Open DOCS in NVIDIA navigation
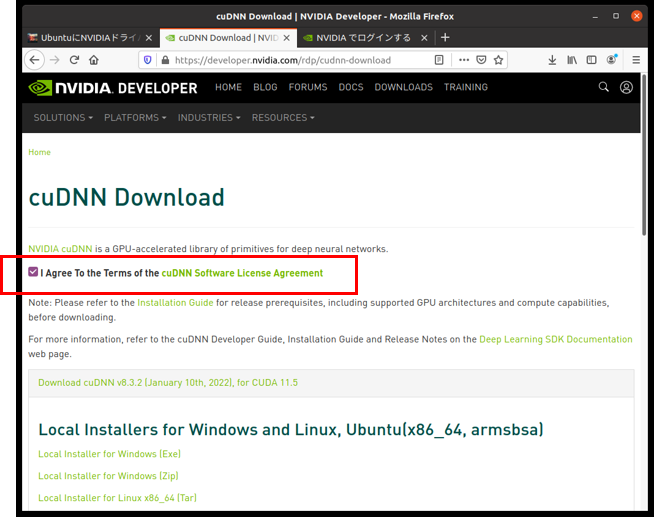The width and height of the screenshot is (654, 517). coord(351,87)
